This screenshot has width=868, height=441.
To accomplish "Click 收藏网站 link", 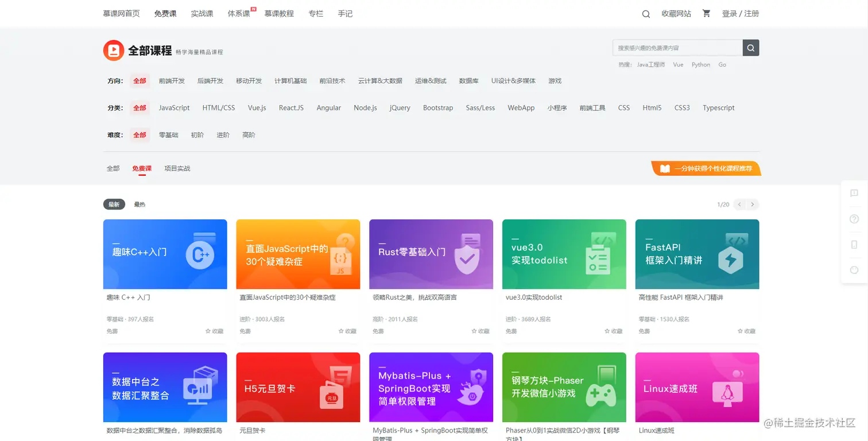I will 676,13.
